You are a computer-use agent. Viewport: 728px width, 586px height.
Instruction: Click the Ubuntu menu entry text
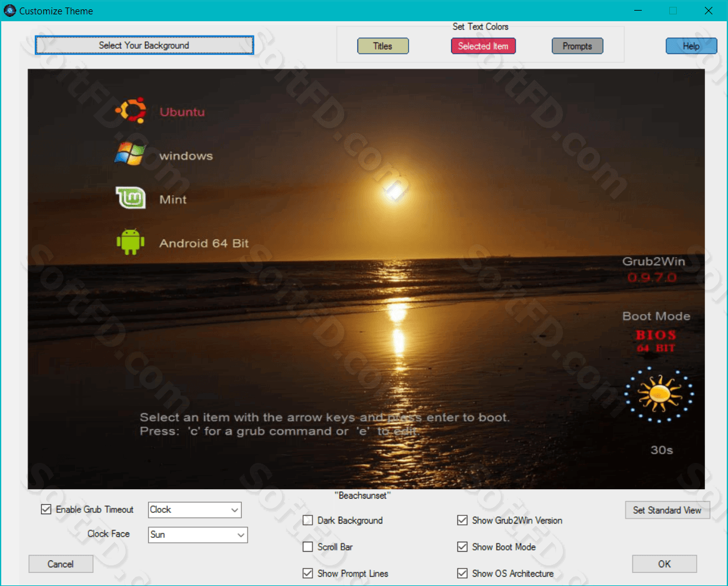pyautogui.click(x=182, y=112)
